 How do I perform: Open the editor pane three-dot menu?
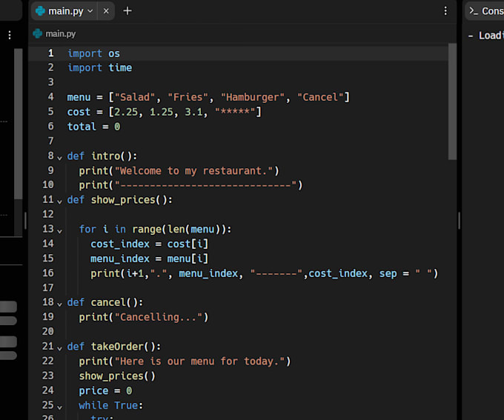445,11
